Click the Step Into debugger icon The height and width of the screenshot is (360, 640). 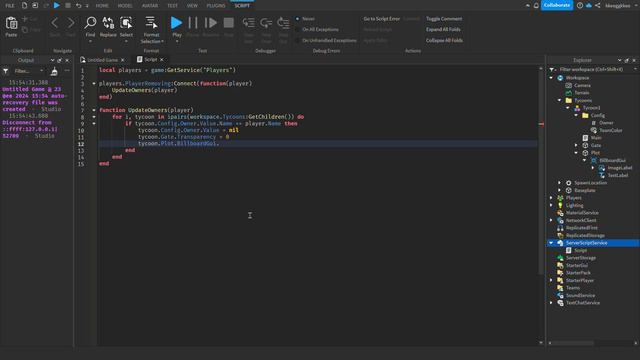coord(249,23)
